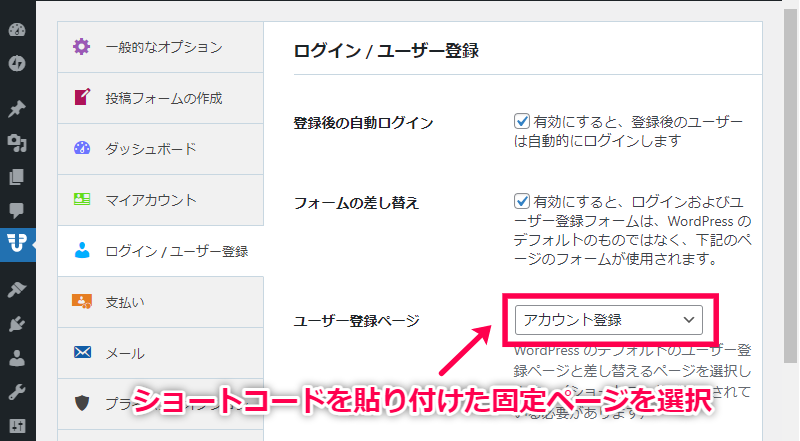Open the Comments speech bubble icon
Image resolution: width=800 pixels, height=441 pixels.
pos(17,210)
